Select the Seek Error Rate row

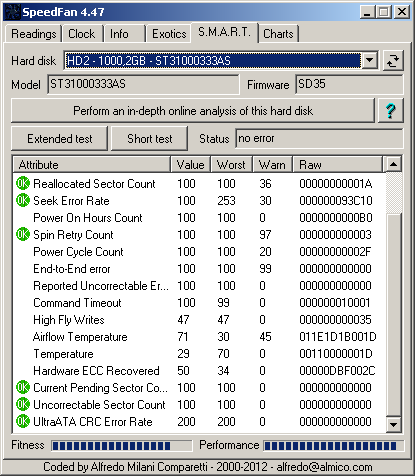pyautogui.click(x=199, y=201)
